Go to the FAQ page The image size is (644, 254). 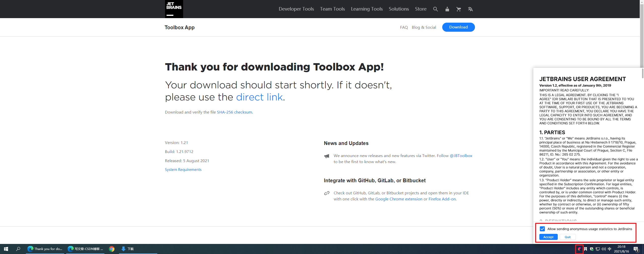404,27
